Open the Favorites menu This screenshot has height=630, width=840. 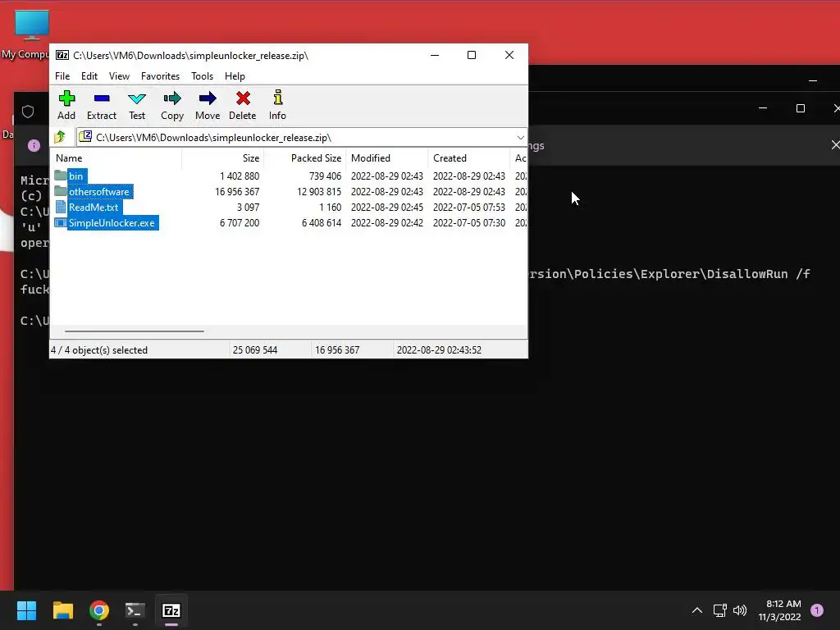(160, 76)
